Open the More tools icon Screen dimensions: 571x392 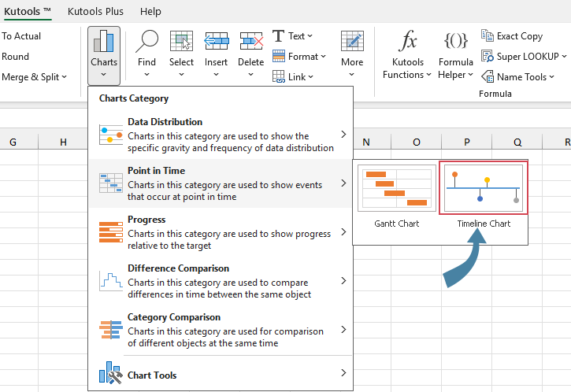click(x=352, y=41)
